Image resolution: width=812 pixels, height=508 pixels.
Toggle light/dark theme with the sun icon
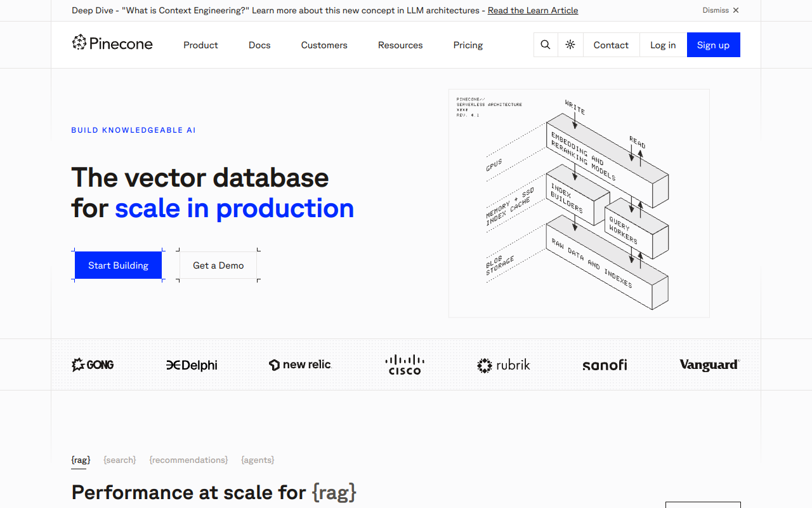pos(570,44)
